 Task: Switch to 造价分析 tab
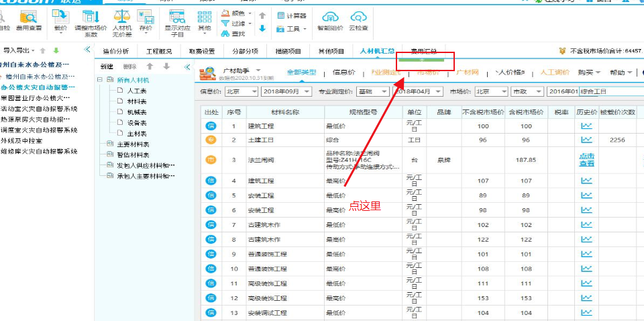(115, 52)
